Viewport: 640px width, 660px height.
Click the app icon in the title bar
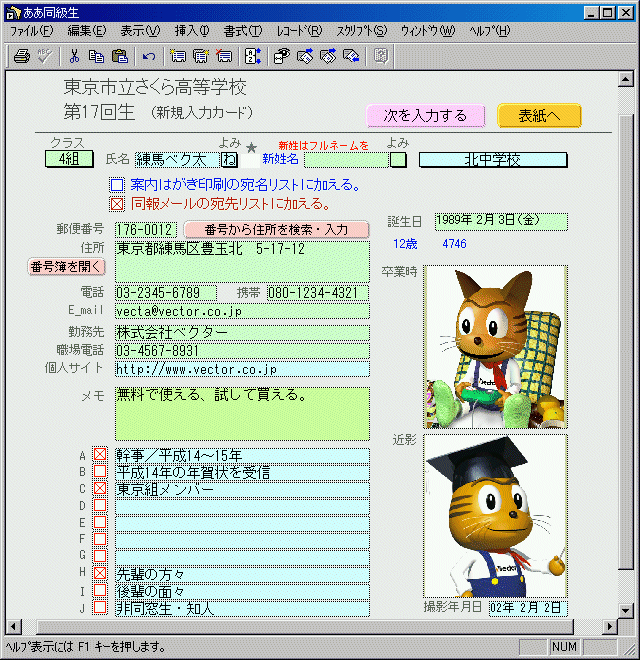pos(13,13)
